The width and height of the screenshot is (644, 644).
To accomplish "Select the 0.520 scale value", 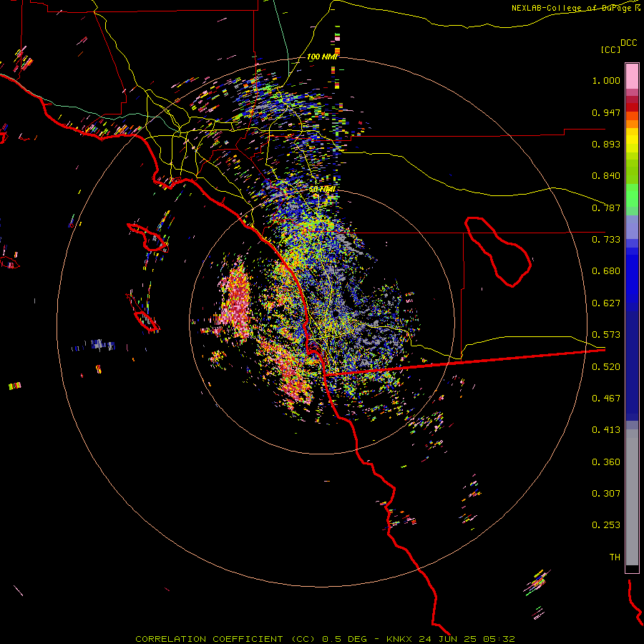I will click(606, 367).
